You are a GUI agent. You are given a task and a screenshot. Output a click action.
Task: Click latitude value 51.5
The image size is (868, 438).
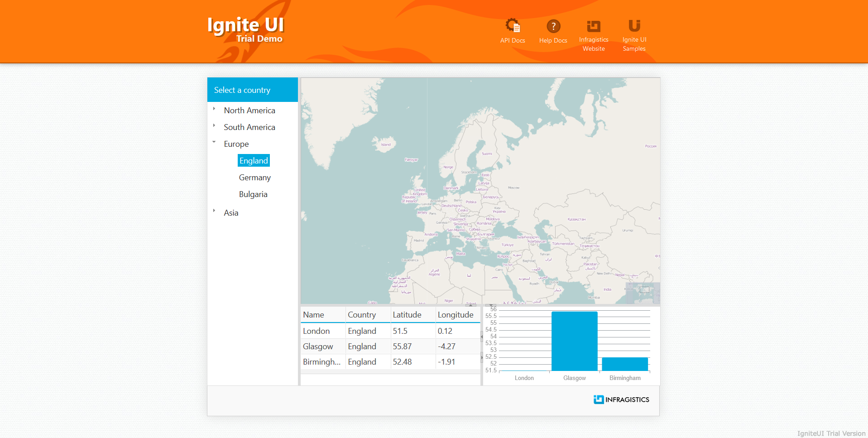click(413, 331)
